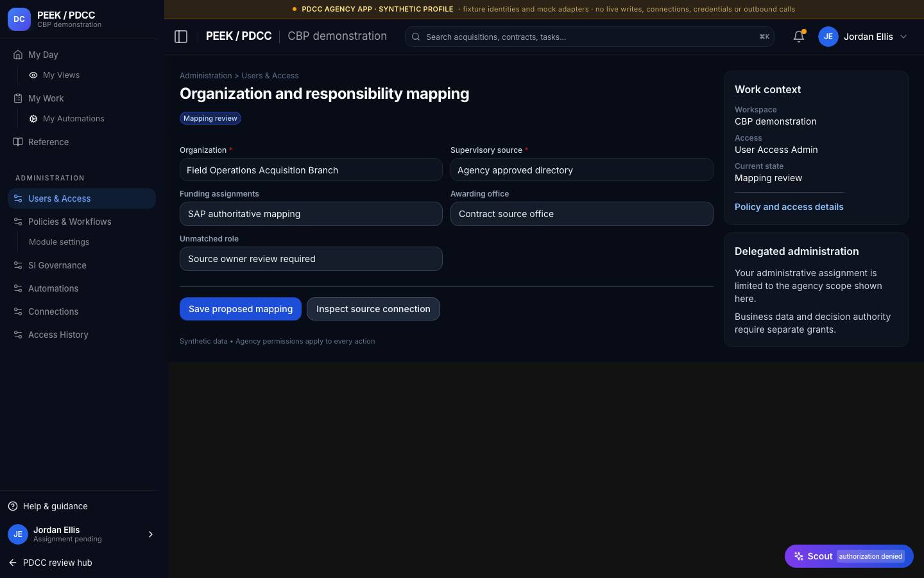Click the Connections sliders icon
This screenshot has height=578, width=924.
pyautogui.click(x=18, y=311)
